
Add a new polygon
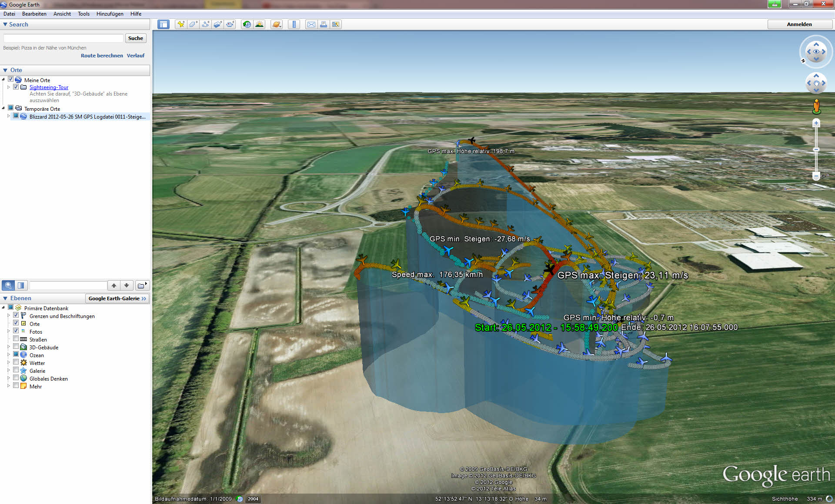click(x=193, y=24)
